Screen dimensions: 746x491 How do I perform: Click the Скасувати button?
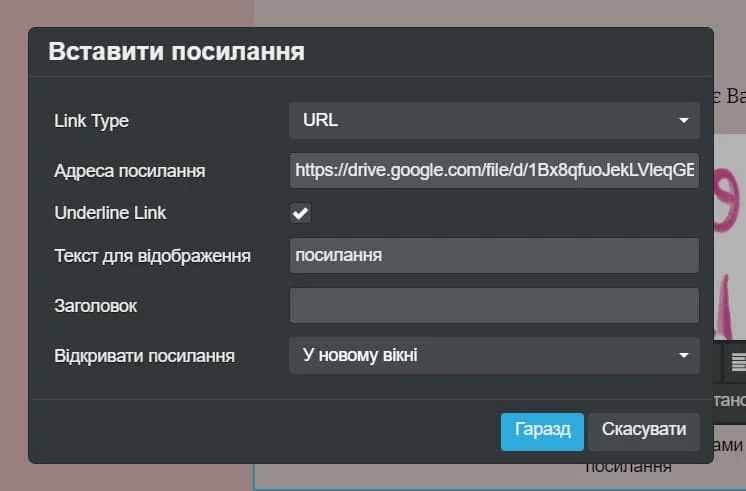point(644,432)
